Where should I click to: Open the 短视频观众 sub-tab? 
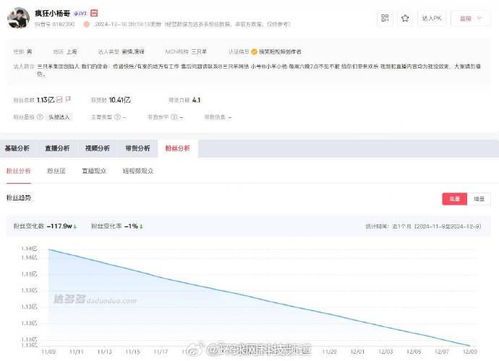point(138,171)
